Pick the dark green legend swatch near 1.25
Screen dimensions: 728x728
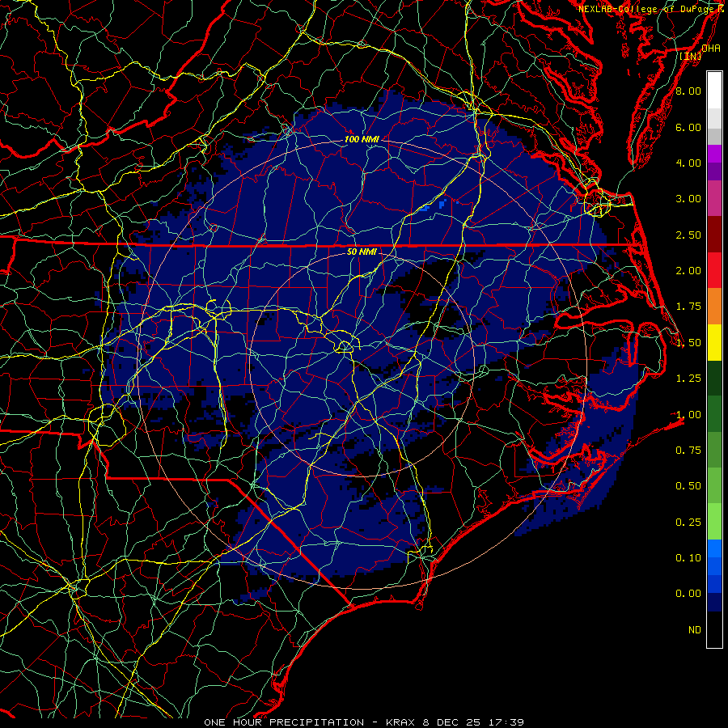coord(714,379)
